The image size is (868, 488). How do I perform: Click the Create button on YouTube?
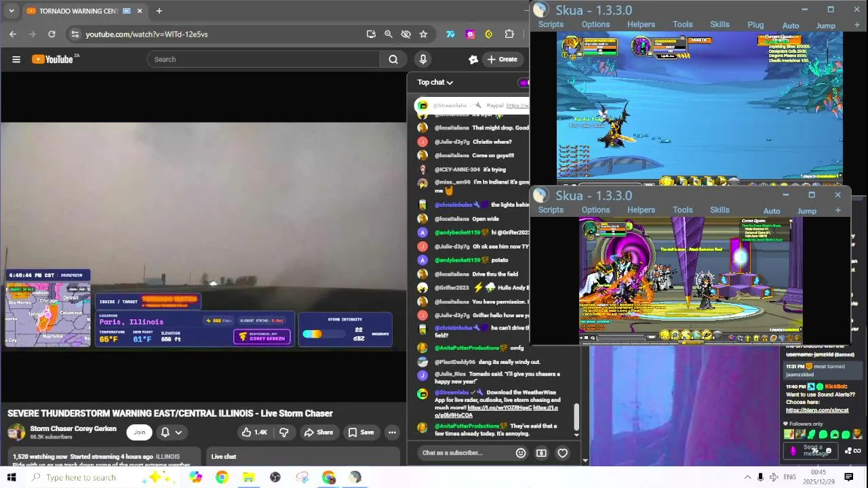click(x=502, y=59)
